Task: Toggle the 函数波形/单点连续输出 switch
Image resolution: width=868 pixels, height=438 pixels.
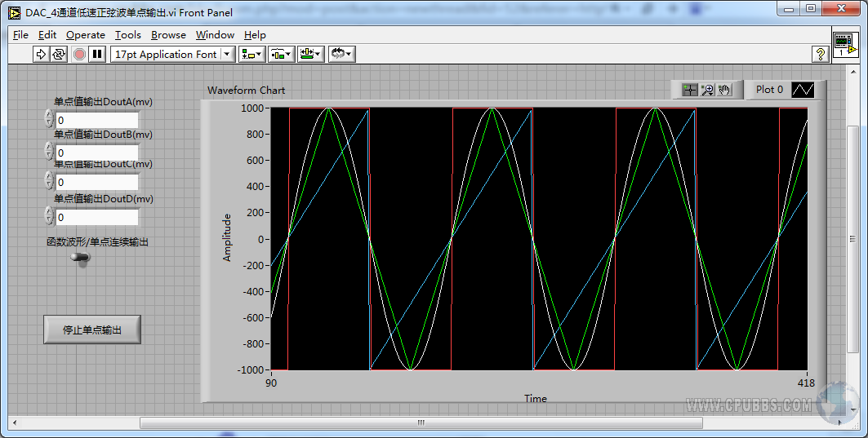Action: [x=82, y=258]
